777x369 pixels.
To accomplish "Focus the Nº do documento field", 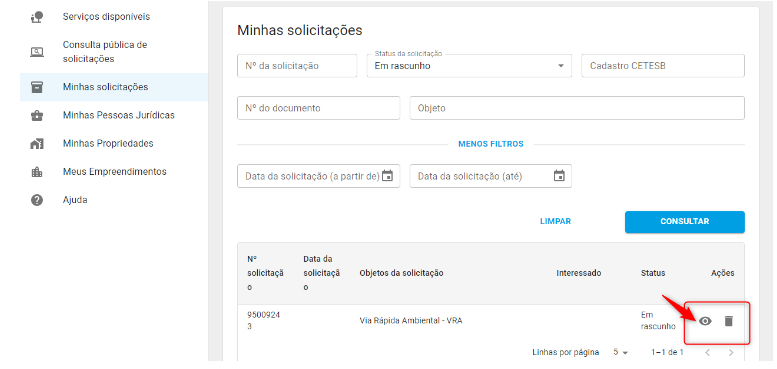I will click(x=319, y=108).
